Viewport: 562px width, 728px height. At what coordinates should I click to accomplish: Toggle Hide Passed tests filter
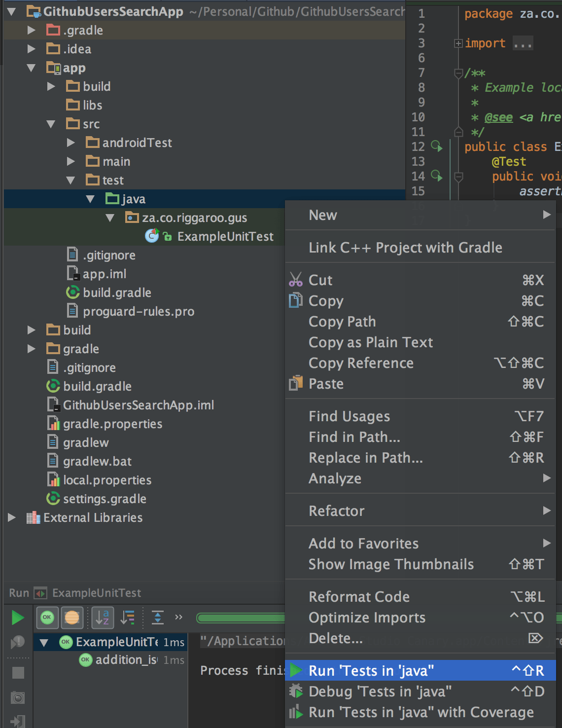click(x=47, y=617)
